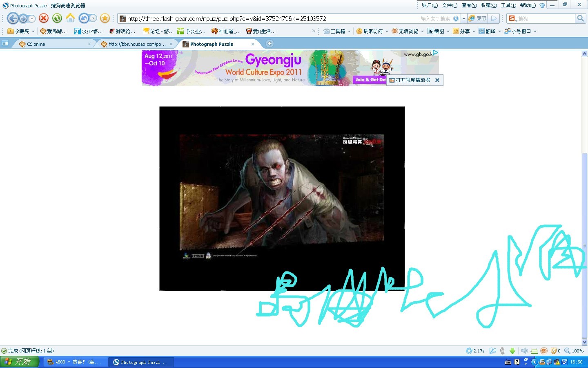Click the magnifier search button
This screenshot has width=588, height=368.
pyautogui.click(x=581, y=18)
